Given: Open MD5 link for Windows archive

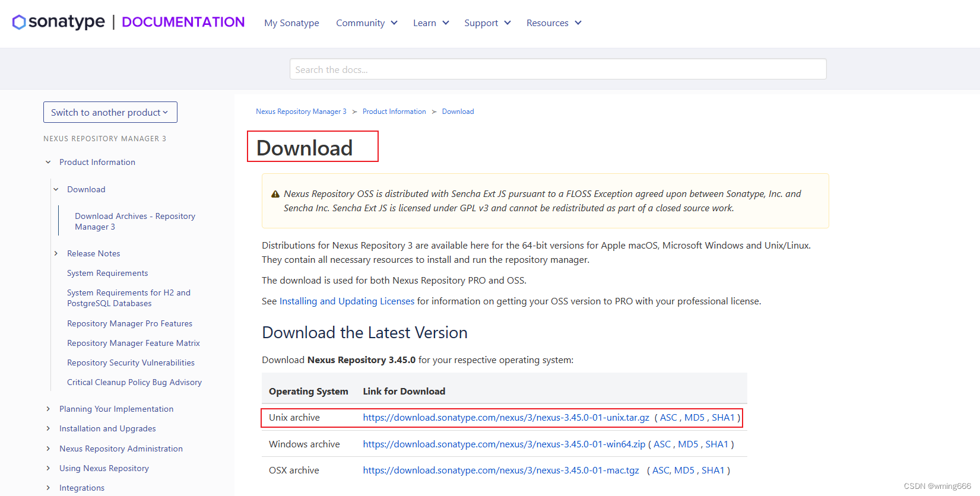Looking at the screenshot, I should tap(688, 444).
